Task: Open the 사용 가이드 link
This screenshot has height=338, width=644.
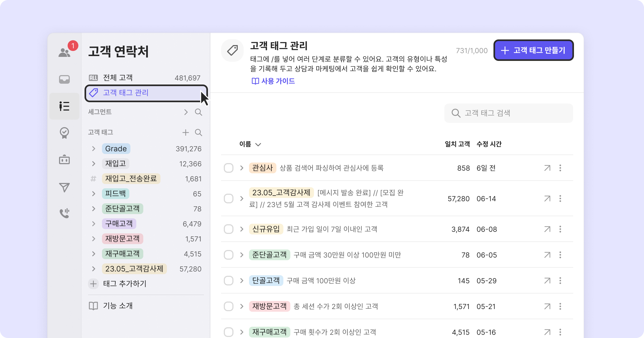Action: pos(273,81)
